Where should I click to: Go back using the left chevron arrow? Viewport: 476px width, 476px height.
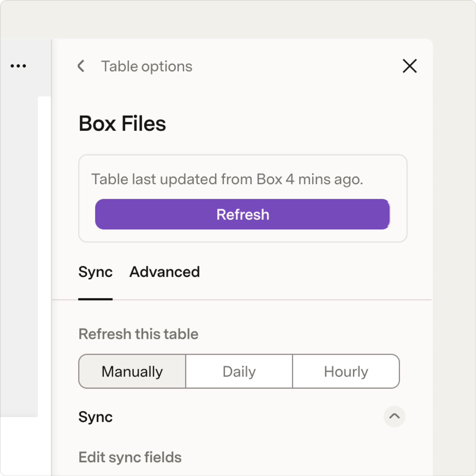click(81, 66)
